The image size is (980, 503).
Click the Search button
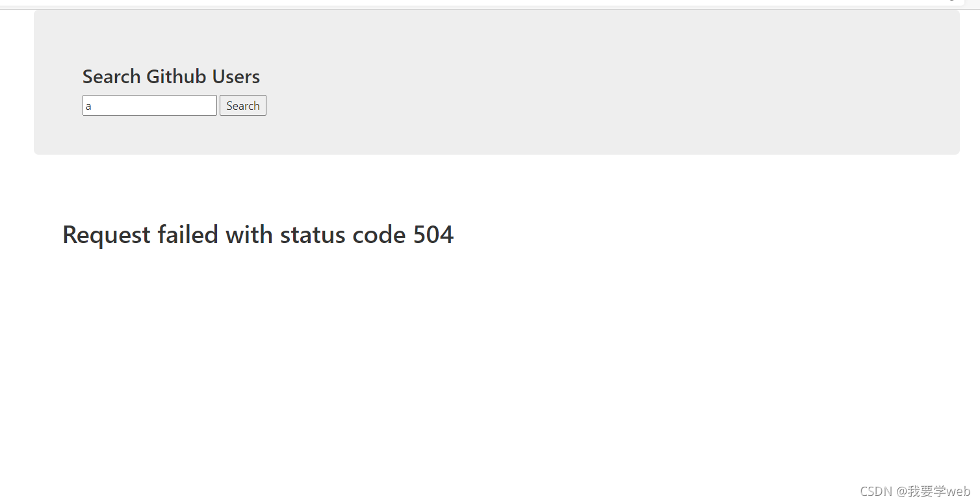click(242, 105)
